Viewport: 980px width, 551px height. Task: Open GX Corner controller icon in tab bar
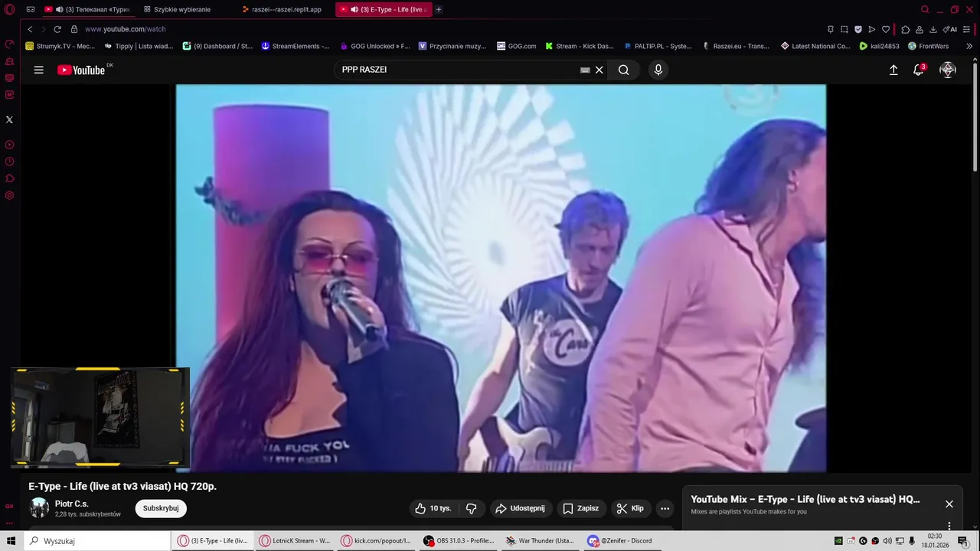(x=31, y=9)
